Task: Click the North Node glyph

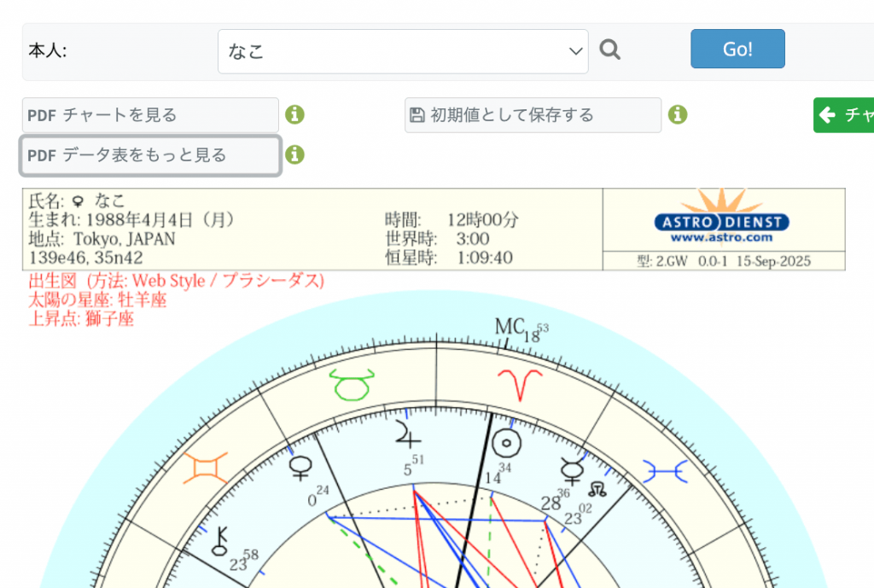Action: click(x=597, y=490)
